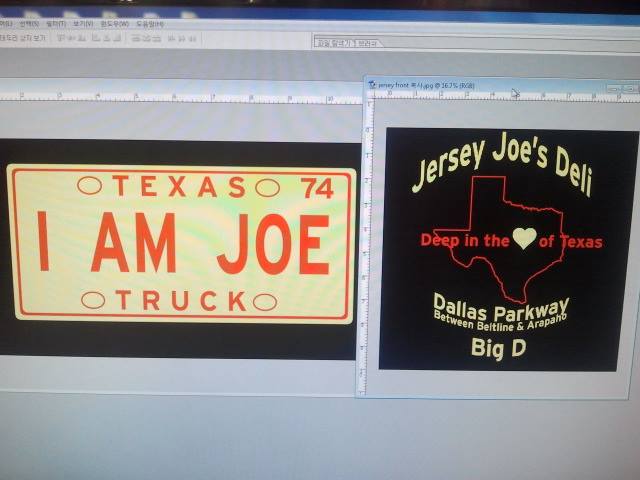
Task: Click the 'TEXAS' text on license plate
Action: [x=179, y=187]
